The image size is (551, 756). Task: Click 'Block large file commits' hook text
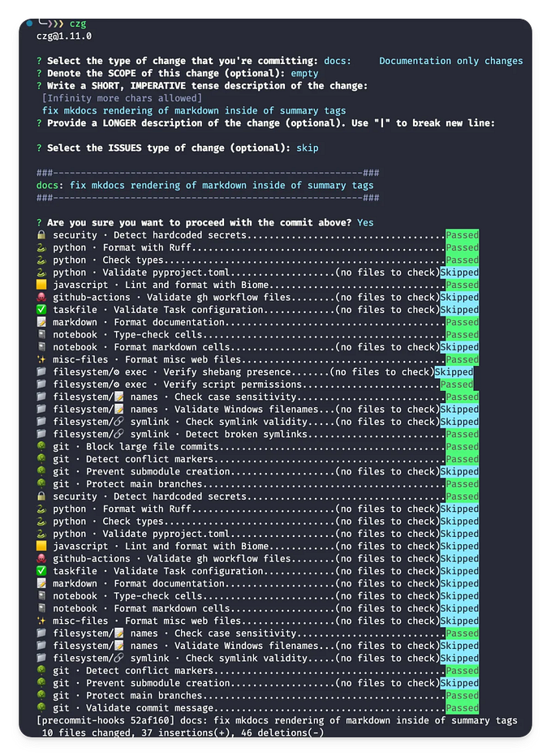click(153, 446)
